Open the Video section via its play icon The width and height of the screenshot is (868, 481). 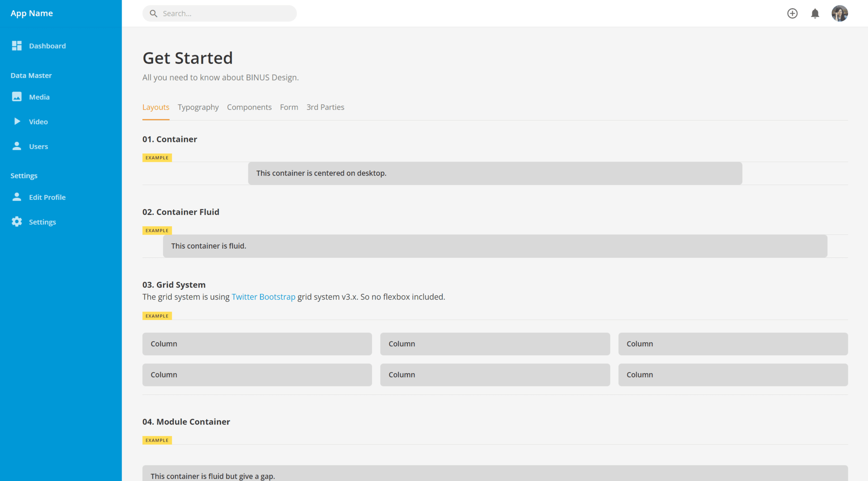(x=17, y=121)
